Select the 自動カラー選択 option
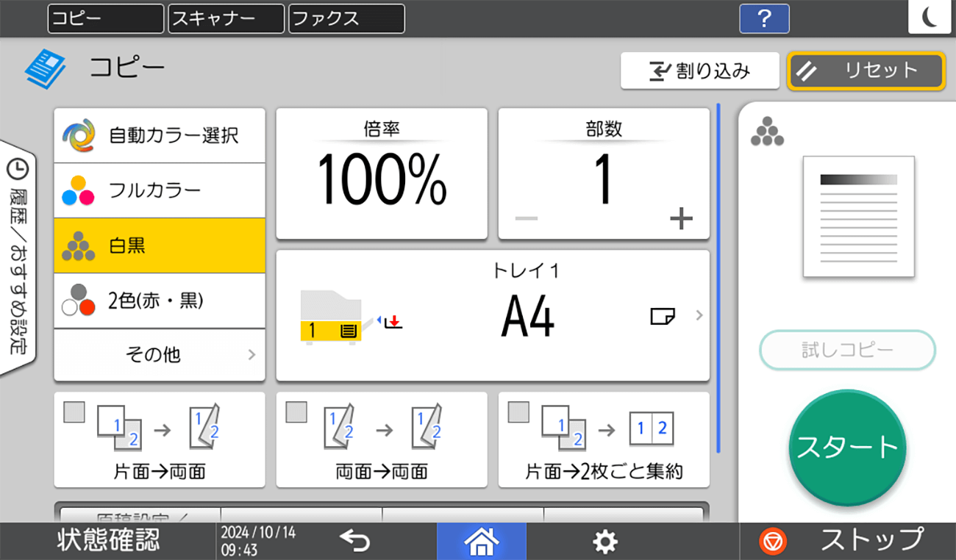Viewport: 956px width, 560px height. tap(159, 135)
